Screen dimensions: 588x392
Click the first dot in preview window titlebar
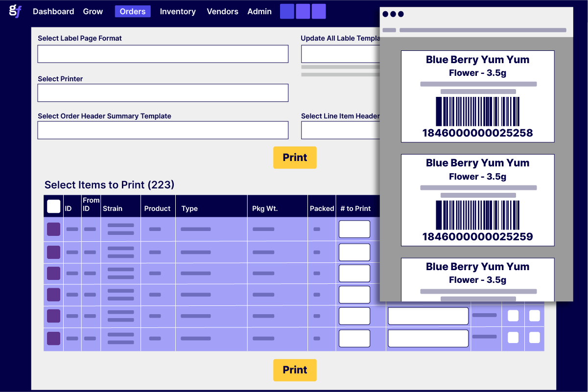pyautogui.click(x=385, y=14)
